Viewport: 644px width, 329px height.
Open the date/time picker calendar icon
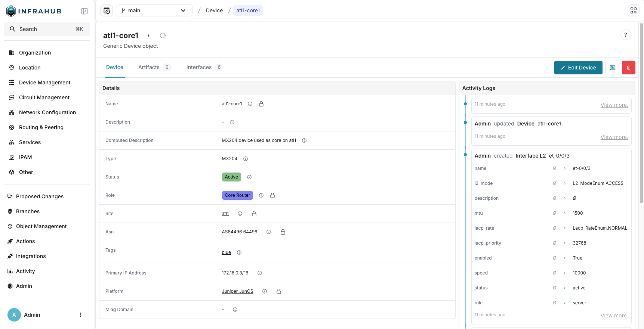point(107,10)
